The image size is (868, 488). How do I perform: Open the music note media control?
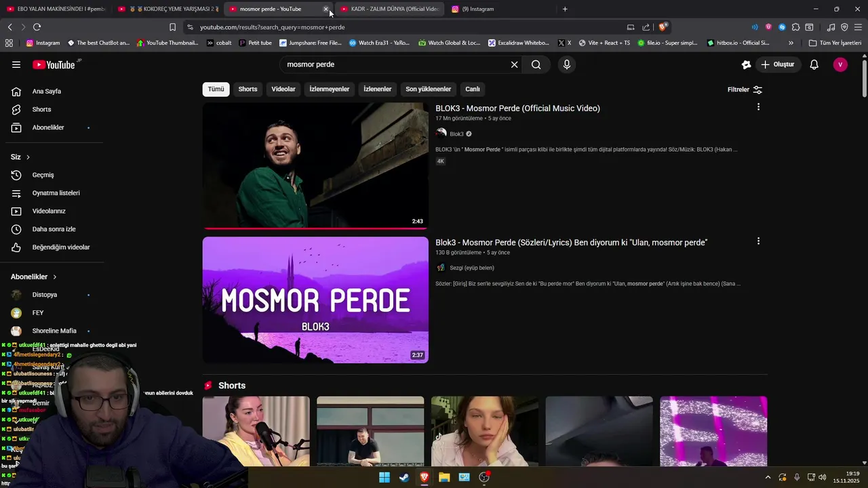click(x=831, y=27)
